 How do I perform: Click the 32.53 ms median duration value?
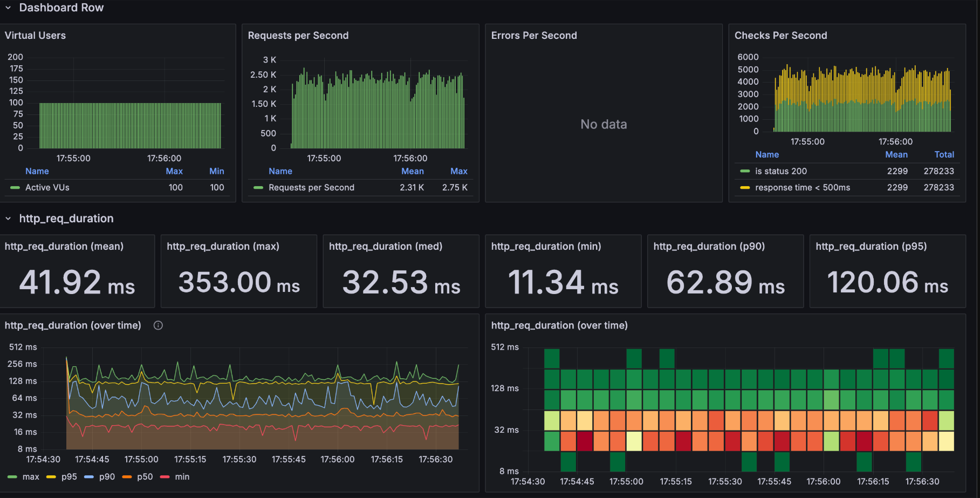(401, 282)
